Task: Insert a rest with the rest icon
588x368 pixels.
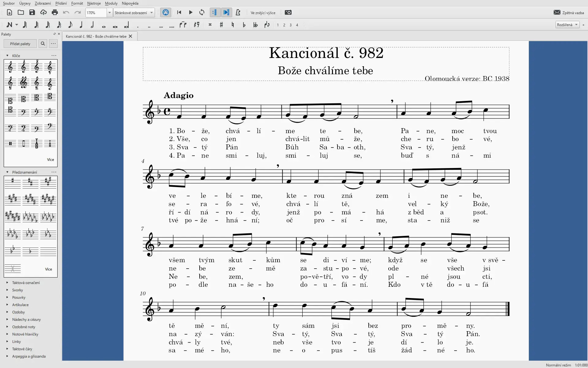Action: (197, 25)
